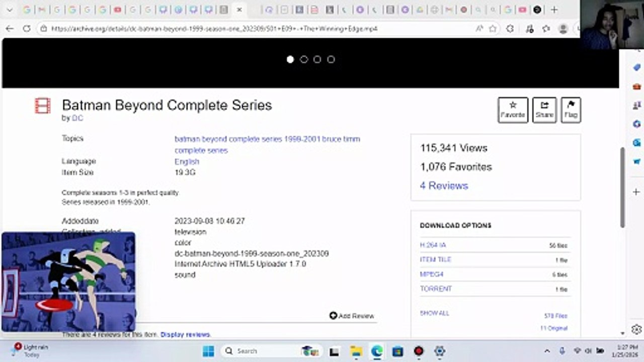The height and width of the screenshot is (362, 644).
Task: Click the Add Review plus icon
Action: click(x=333, y=316)
